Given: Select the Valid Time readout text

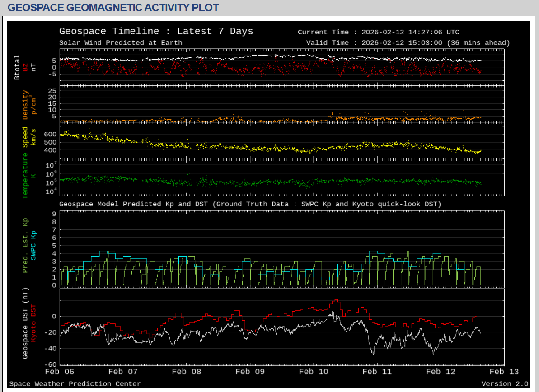Looking at the screenshot, I should click(408, 43).
